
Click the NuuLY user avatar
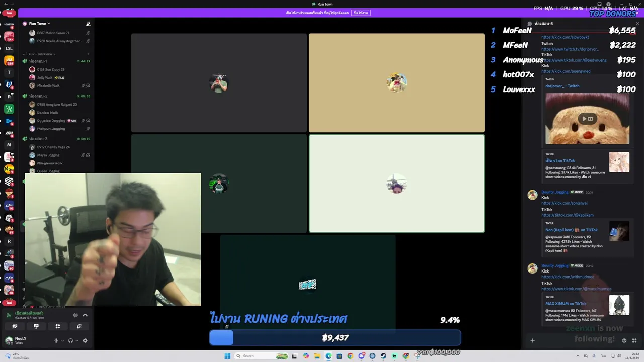(x=9, y=340)
